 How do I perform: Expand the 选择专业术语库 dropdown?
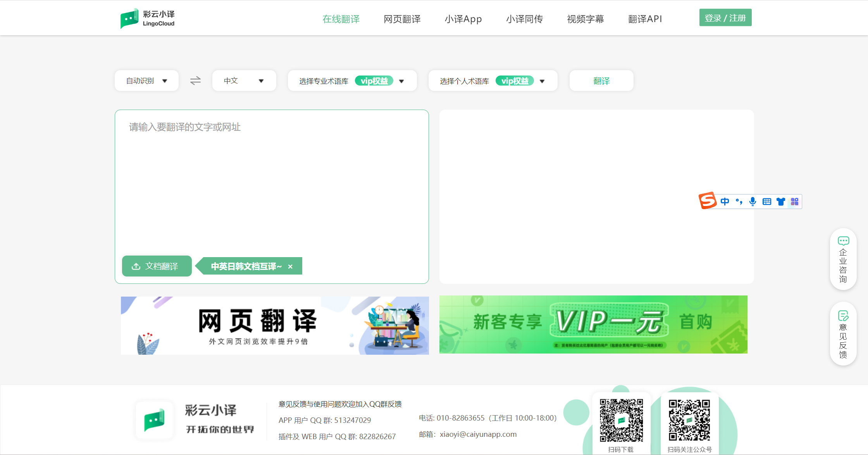402,81
